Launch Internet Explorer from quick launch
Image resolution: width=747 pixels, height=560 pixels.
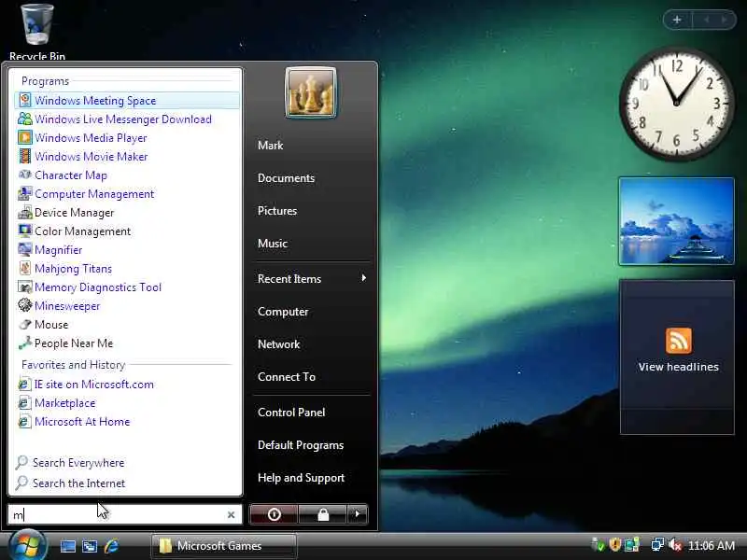pyautogui.click(x=111, y=546)
